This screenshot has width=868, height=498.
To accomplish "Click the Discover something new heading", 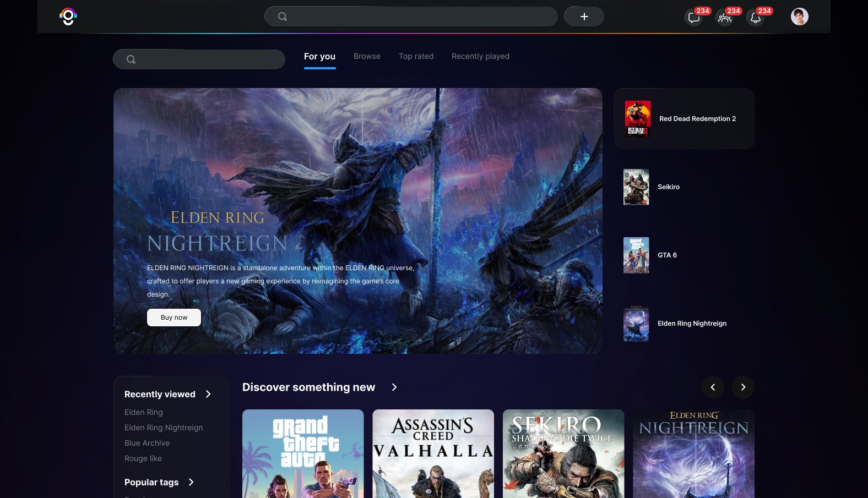I will 308,387.
